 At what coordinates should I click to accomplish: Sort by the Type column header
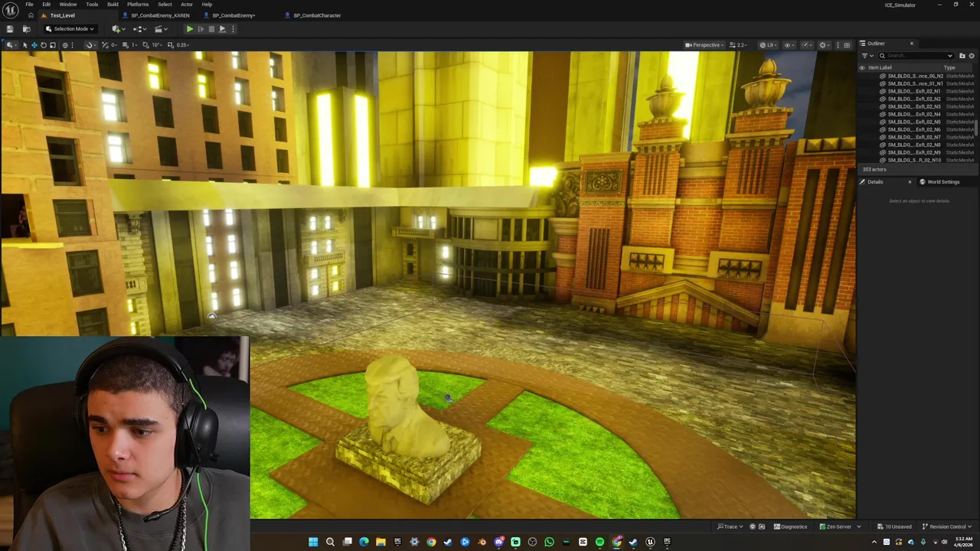[x=949, y=67]
